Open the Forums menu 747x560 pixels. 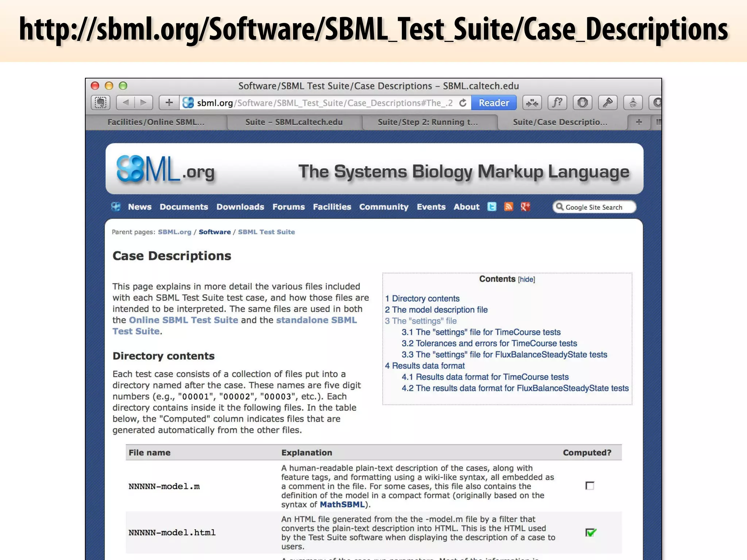point(289,207)
